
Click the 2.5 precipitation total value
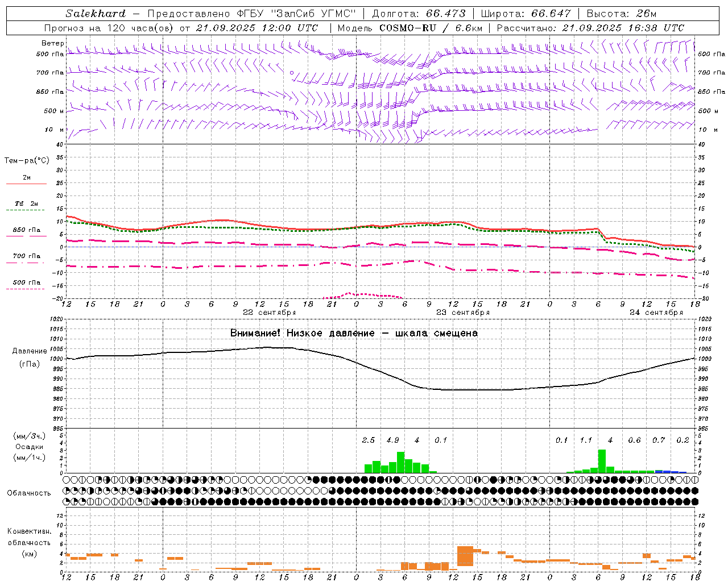coord(369,440)
